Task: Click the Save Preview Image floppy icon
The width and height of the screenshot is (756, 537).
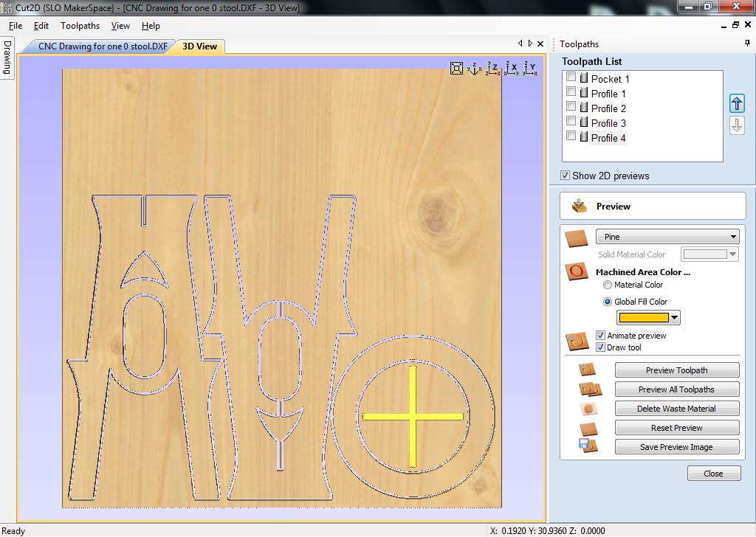Action: click(x=588, y=446)
